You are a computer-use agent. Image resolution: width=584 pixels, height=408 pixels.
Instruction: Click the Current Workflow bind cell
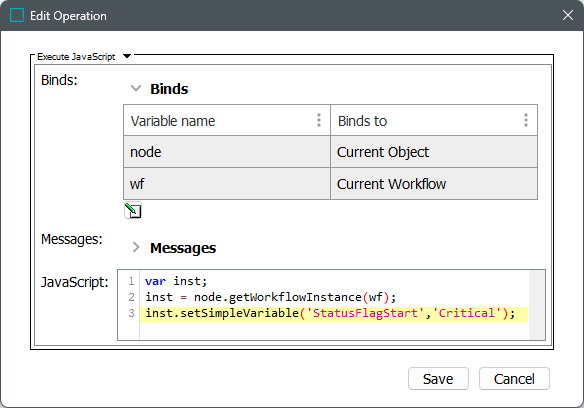[434, 184]
